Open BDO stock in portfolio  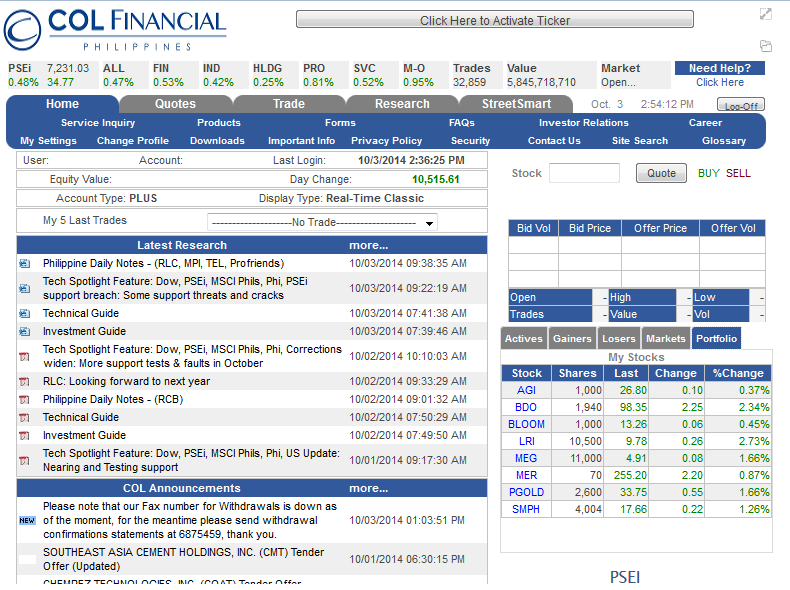526,408
